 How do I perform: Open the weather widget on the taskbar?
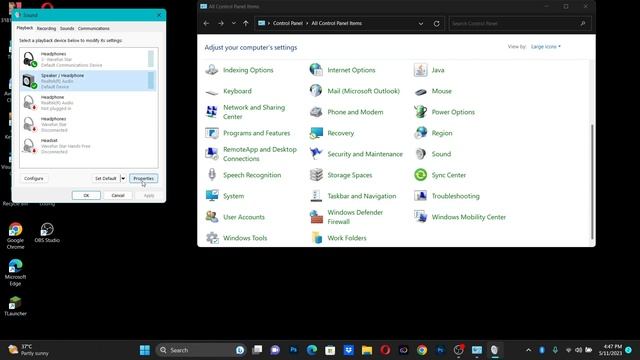tap(29, 350)
